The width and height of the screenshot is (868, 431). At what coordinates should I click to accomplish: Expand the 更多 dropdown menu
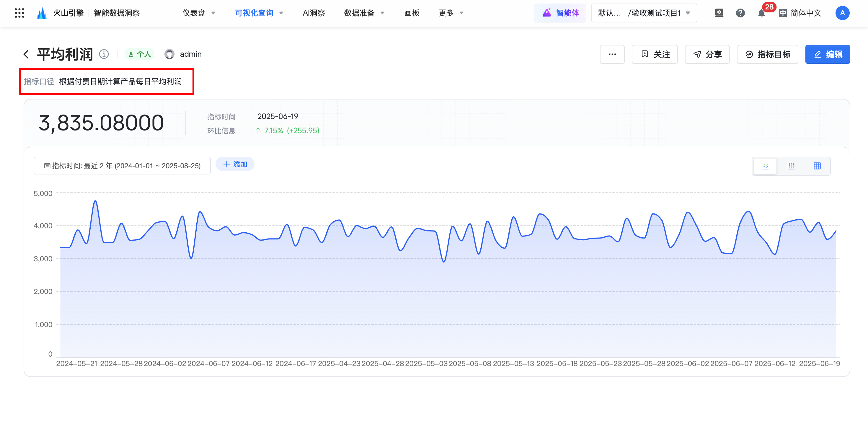click(451, 13)
